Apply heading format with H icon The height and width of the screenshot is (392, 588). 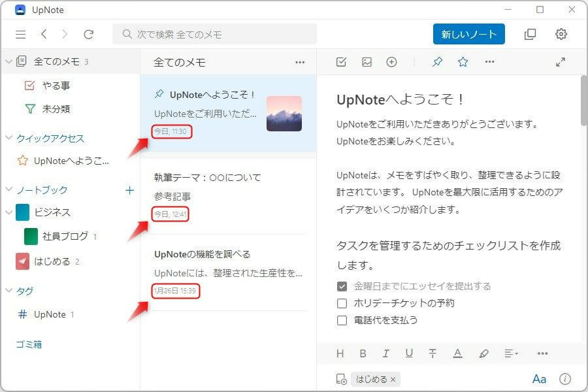[340, 353]
